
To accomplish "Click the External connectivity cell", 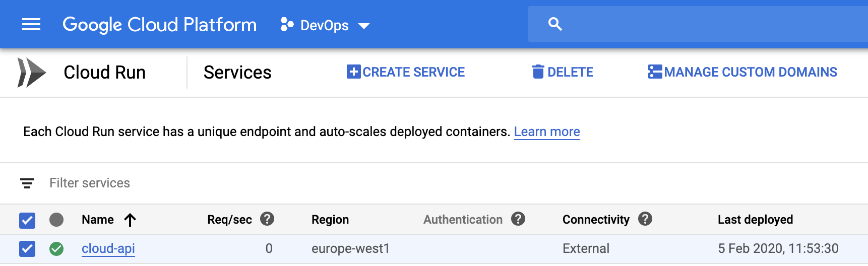I will pyautogui.click(x=586, y=248).
